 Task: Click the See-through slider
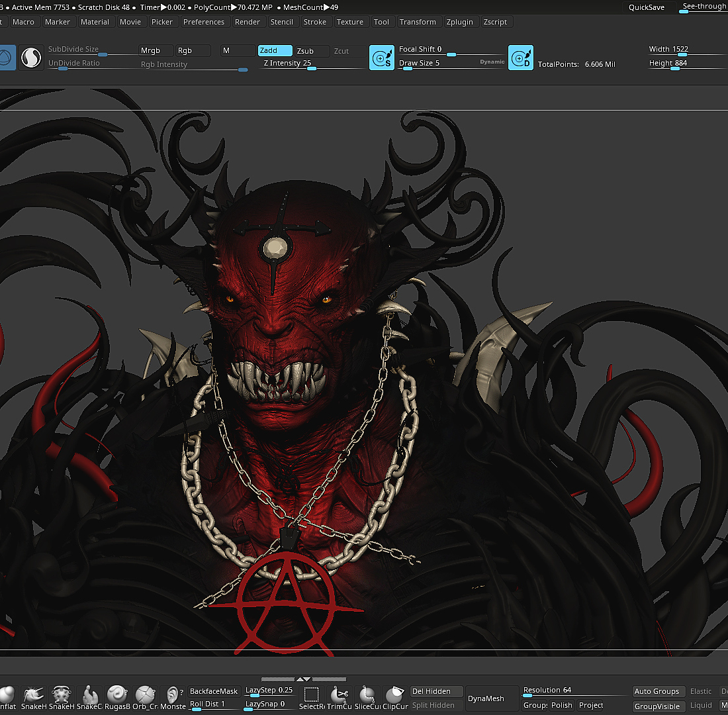(704, 7)
